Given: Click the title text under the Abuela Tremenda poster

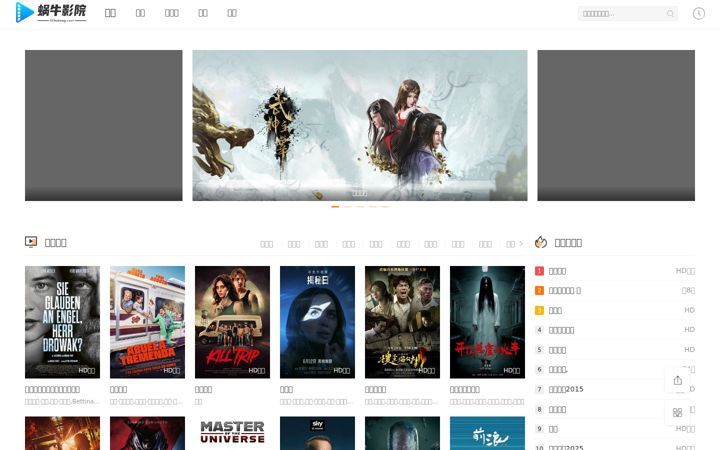Looking at the screenshot, I should (x=118, y=389).
